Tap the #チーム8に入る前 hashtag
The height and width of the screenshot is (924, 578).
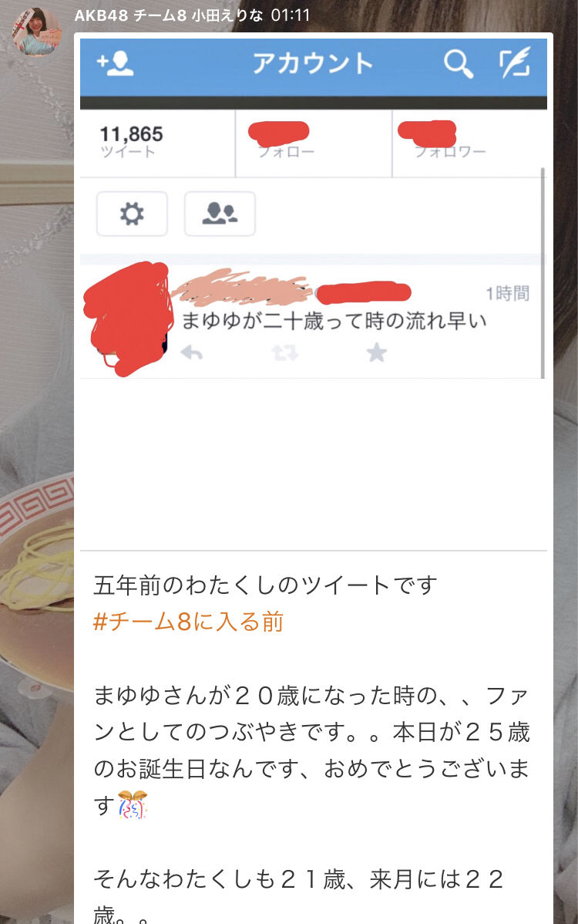click(188, 622)
